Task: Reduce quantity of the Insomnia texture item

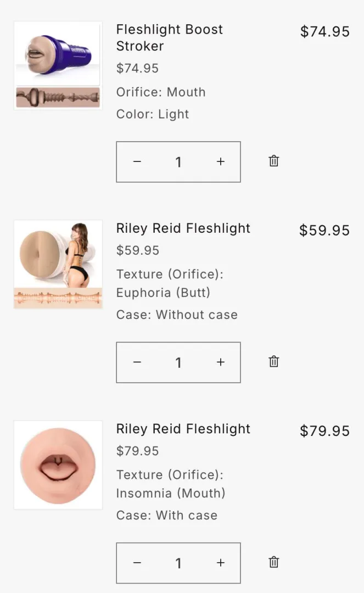Action: click(x=137, y=563)
